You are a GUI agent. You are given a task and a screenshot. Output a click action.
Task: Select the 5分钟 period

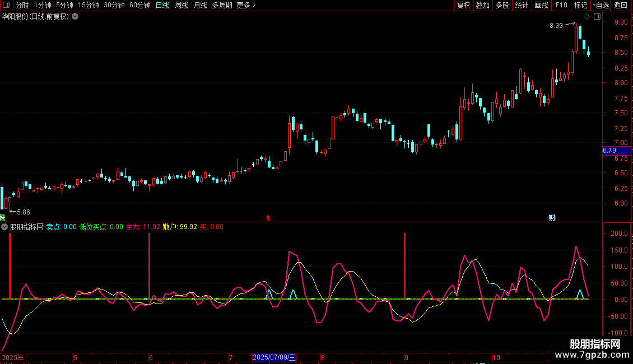64,5
